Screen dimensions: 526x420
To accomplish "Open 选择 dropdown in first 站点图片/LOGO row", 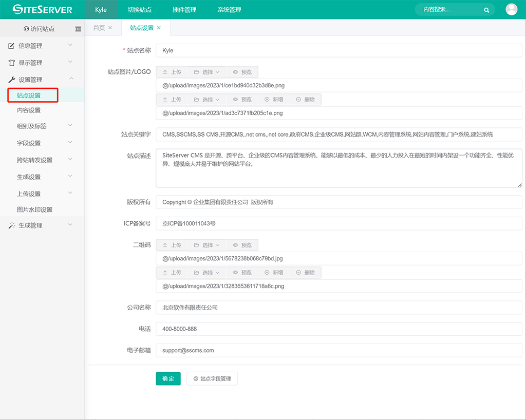I will 206,72.
